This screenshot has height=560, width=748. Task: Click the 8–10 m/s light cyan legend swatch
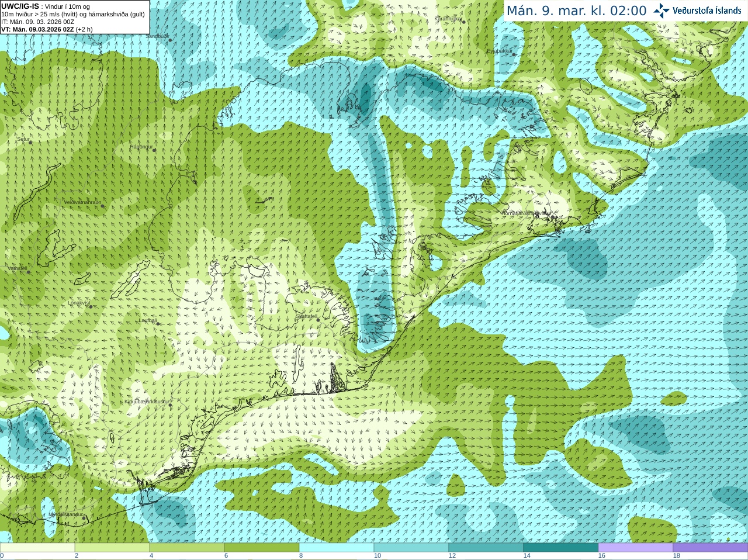tap(337, 548)
